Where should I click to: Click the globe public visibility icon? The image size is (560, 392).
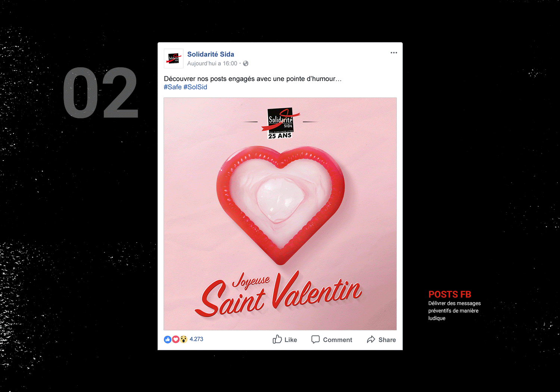click(246, 63)
